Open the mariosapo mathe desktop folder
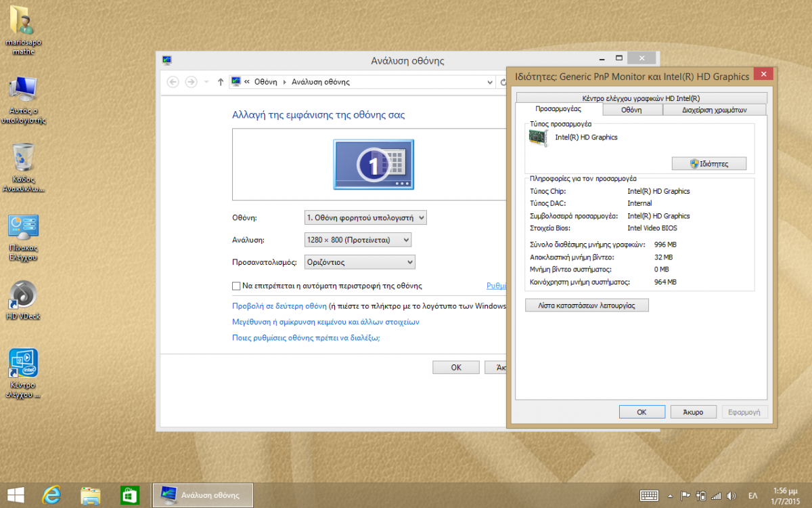 (x=24, y=32)
